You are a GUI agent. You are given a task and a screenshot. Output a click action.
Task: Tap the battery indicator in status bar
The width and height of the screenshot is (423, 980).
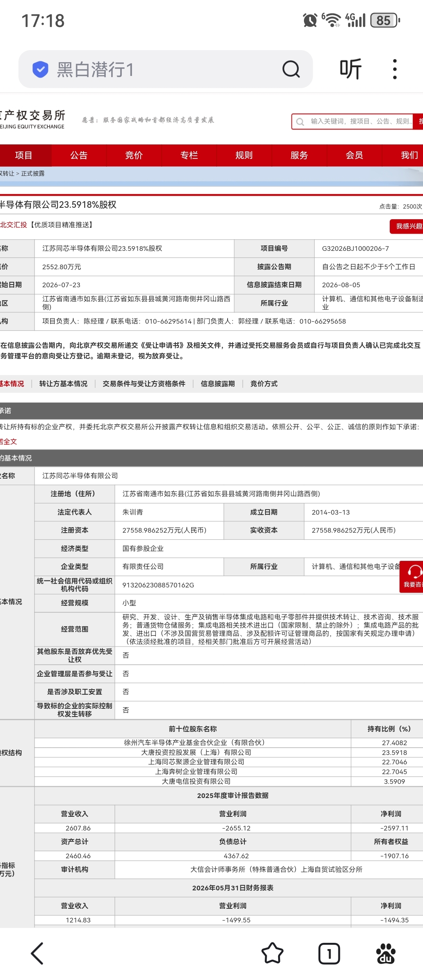tap(385, 20)
